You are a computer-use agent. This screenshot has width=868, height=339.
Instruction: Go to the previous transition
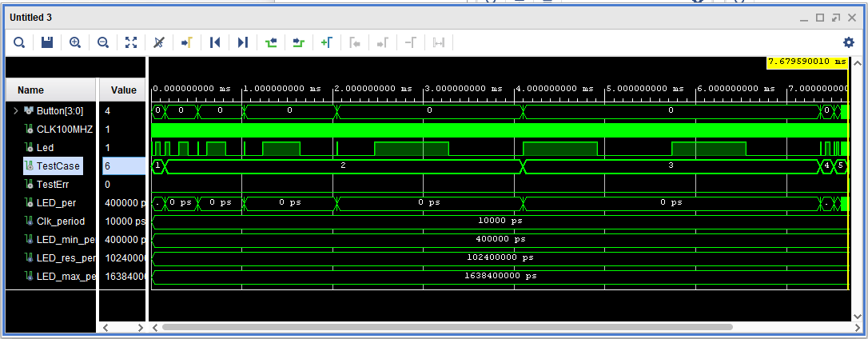point(271,42)
